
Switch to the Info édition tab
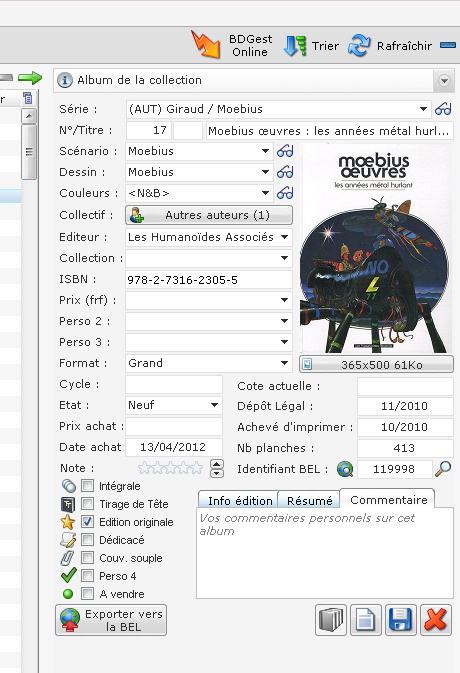[239, 501]
